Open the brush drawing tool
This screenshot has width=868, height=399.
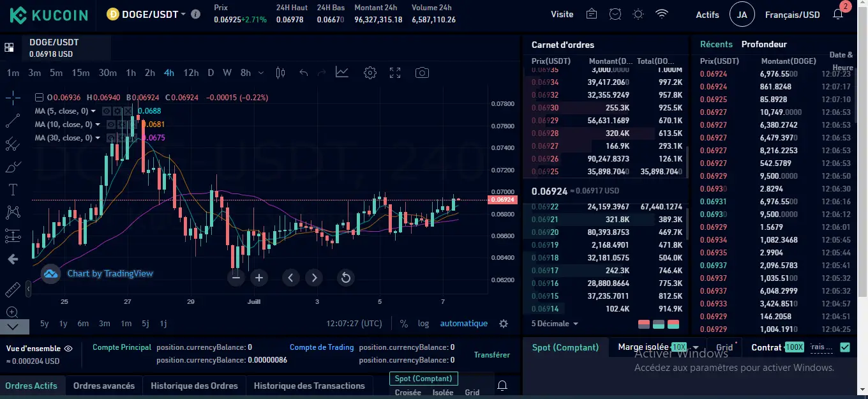point(13,167)
